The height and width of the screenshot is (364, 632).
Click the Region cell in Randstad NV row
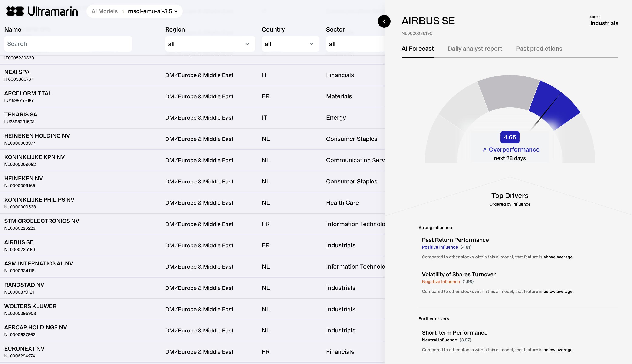199,288
